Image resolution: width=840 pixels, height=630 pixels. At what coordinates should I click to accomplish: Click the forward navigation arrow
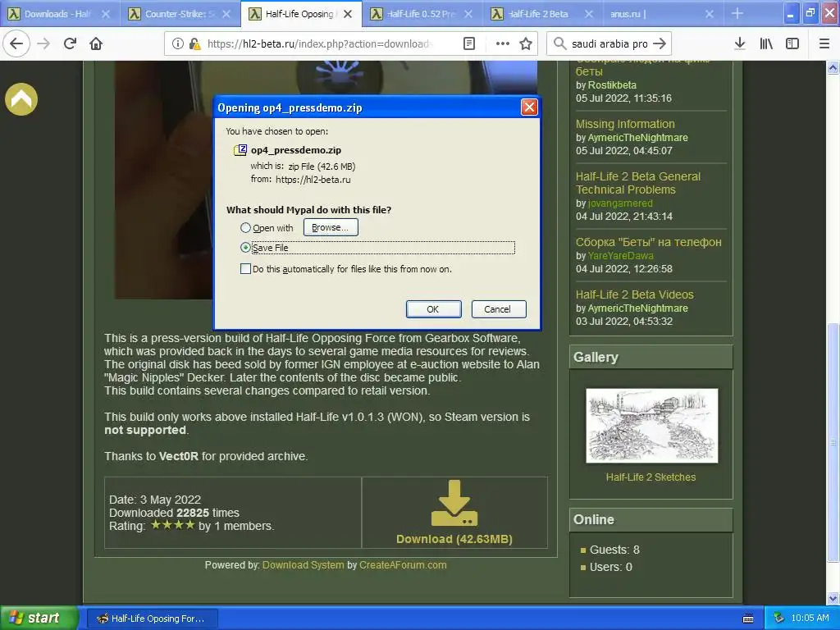(43, 43)
